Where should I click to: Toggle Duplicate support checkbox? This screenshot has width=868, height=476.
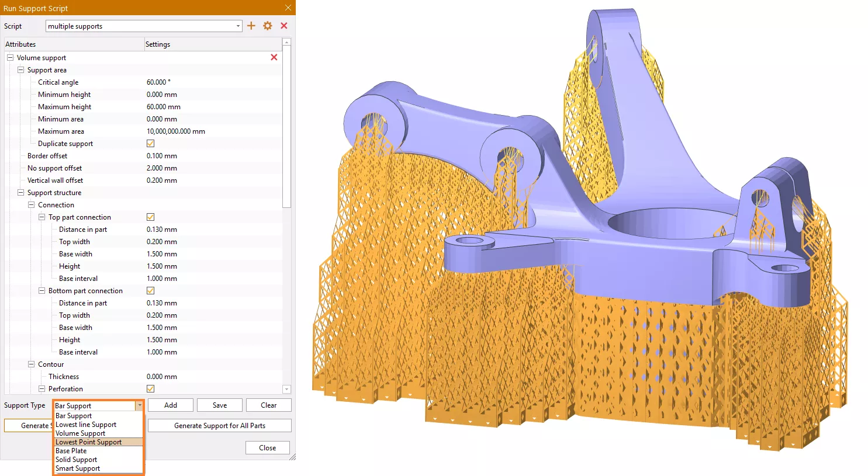point(150,144)
